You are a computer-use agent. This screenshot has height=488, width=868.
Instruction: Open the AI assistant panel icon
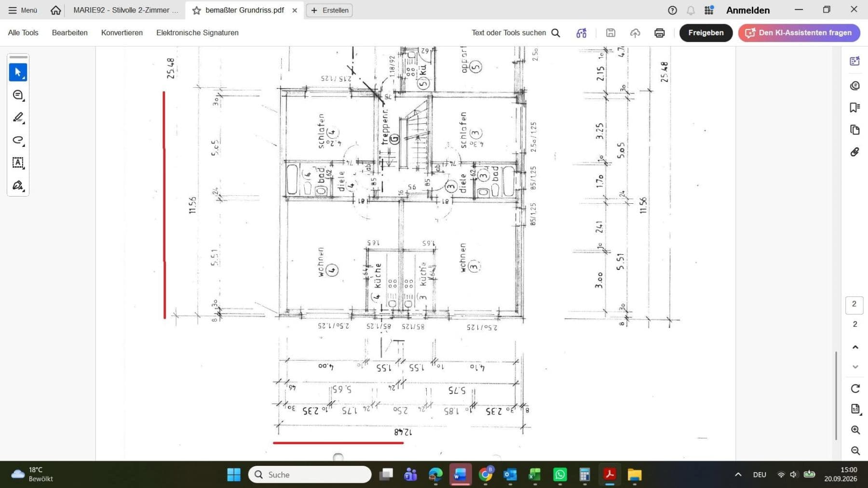coord(854,61)
